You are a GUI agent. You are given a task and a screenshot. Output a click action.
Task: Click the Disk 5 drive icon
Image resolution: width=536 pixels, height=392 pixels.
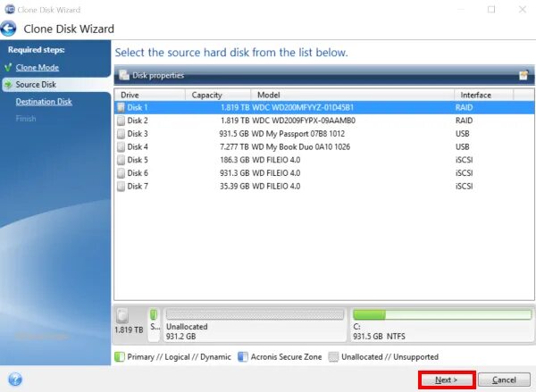click(121, 160)
